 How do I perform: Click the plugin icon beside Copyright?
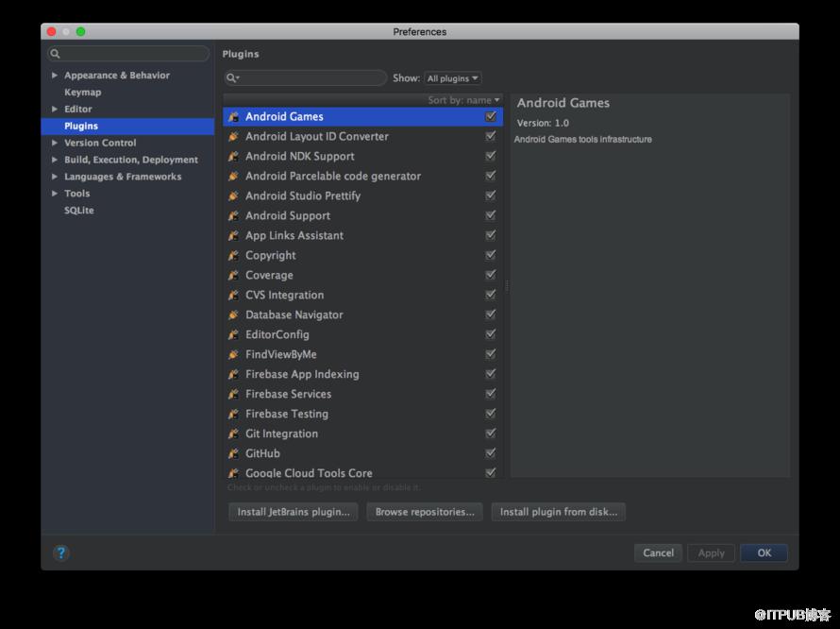(x=233, y=256)
